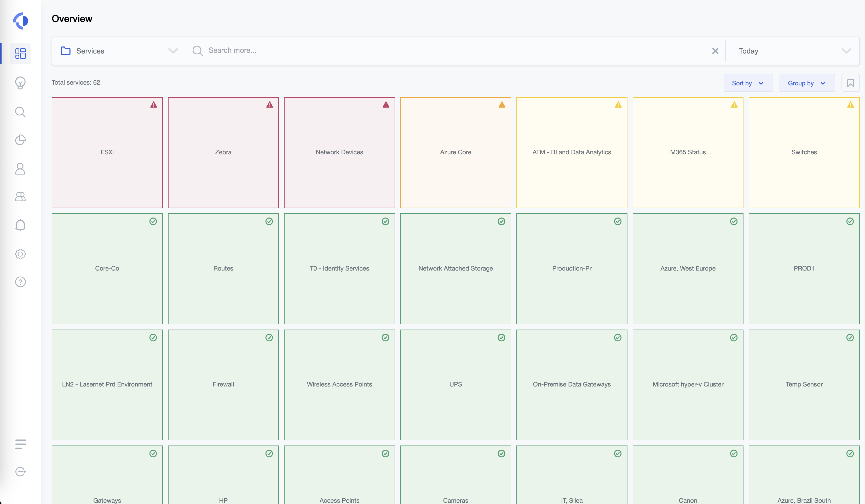Screen dimensions: 865x504
Task: Click the warning triangle on Zebra card
Action: [x=269, y=105]
